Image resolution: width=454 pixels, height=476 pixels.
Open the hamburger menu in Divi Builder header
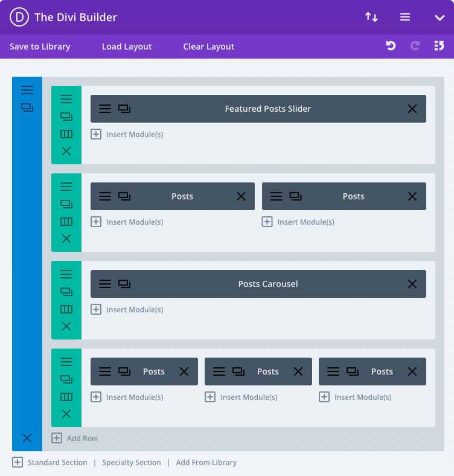click(405, 18)
